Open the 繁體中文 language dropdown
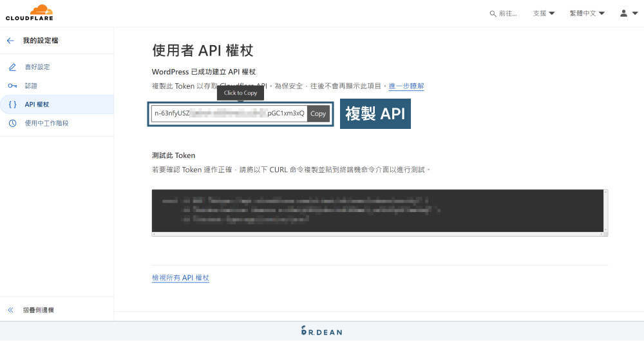The height and width of the screenshot is (341, 644). tap(587, 13)
